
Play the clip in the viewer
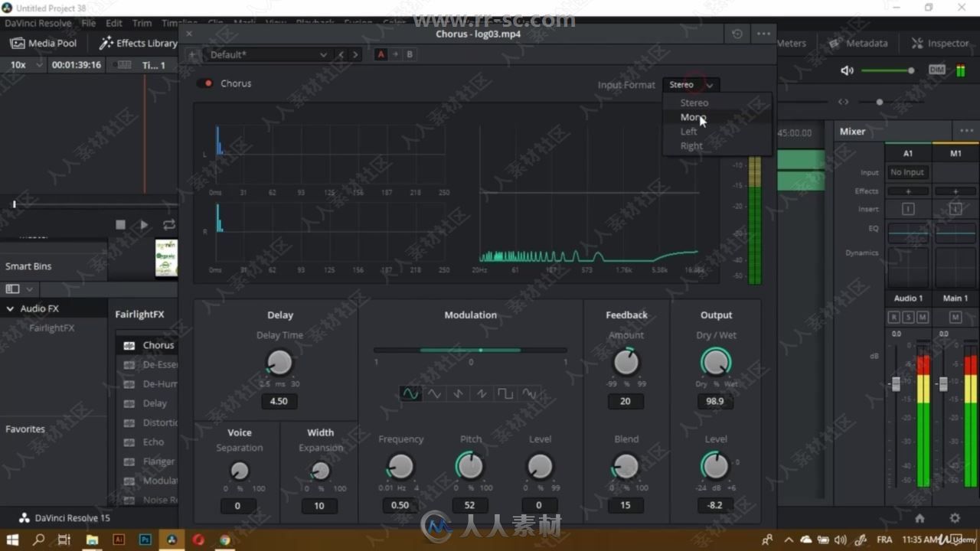144,224
